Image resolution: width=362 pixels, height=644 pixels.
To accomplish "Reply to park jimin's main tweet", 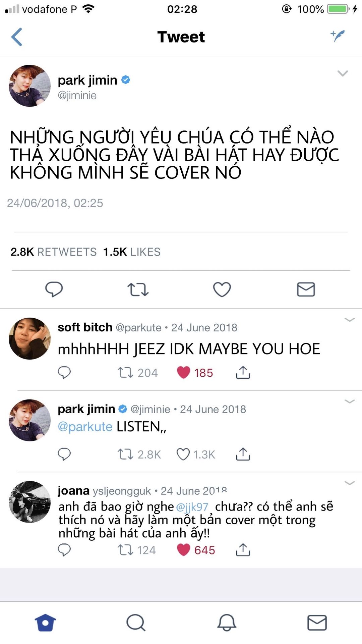I will click(54, 289).
